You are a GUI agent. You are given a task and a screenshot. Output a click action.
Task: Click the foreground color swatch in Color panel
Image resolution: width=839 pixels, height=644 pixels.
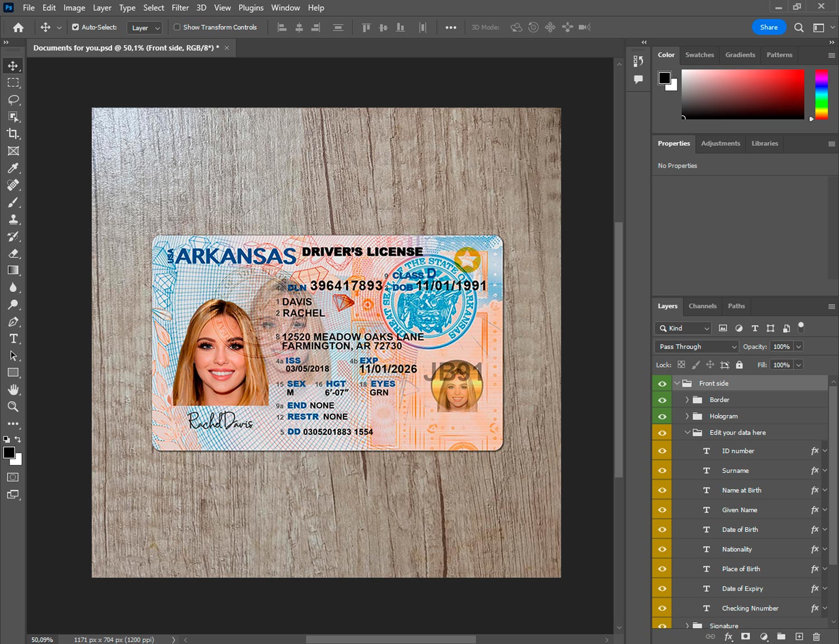pyautogui.click(x=664, y=78)
